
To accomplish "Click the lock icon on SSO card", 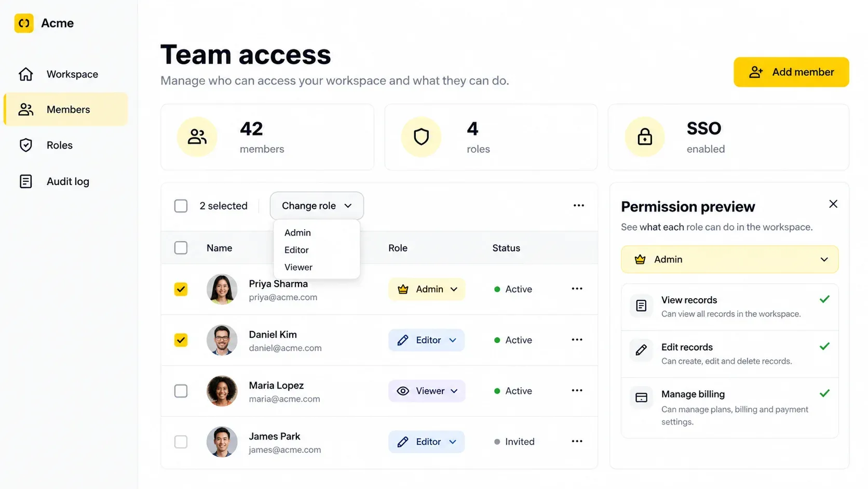I will tap(645, 137).
